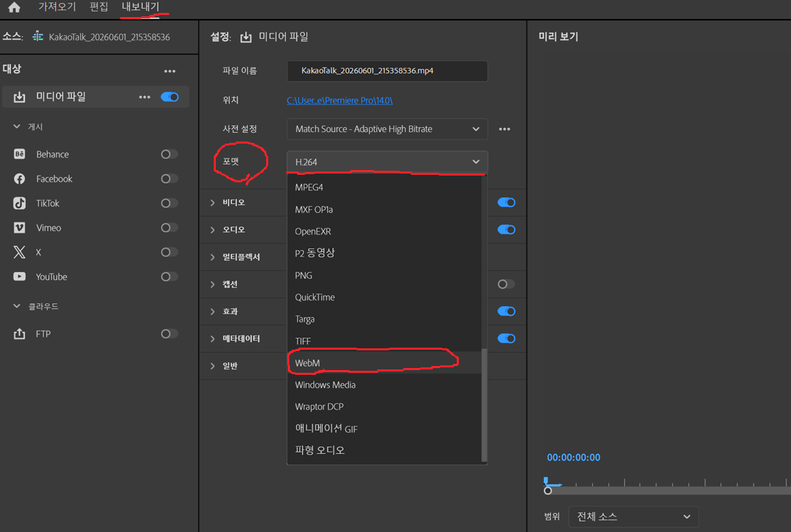
Task: Expand the 효과 section
Action: pyautogui.click(x=212, y=312)
